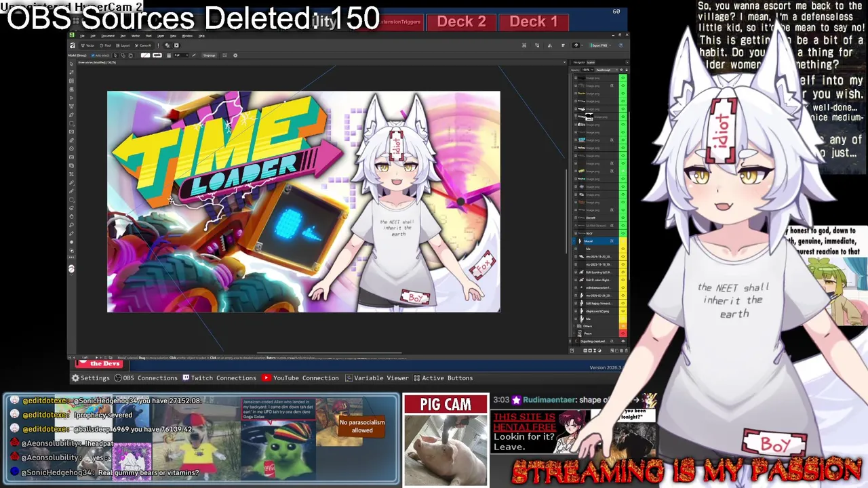Click the layer lock icon
Viewport: 868px width, 488px height.
pyautogui.click(x=627, y=70)
